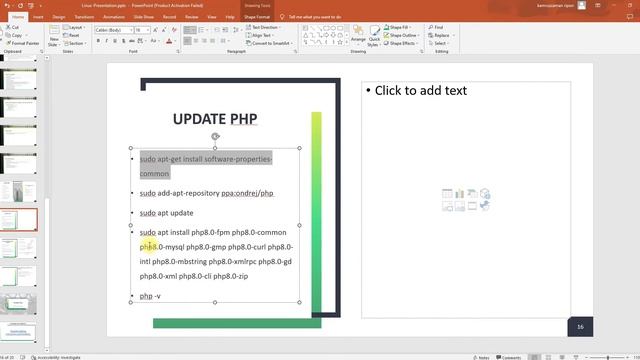
Task: Open Shape Fill dropdown
Action: pyautogui.click(x=397, y=27)
